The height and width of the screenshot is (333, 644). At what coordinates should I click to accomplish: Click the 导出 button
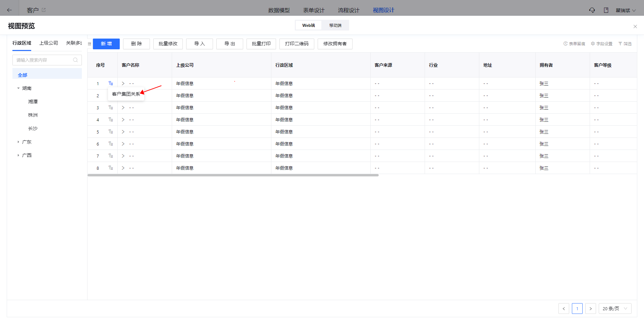coord(230,44)
